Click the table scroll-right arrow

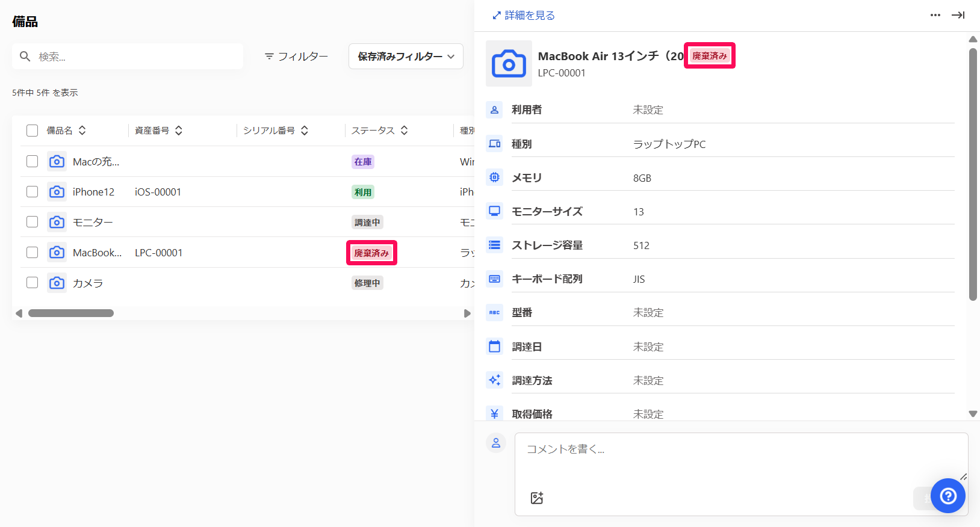click(467, 313)
